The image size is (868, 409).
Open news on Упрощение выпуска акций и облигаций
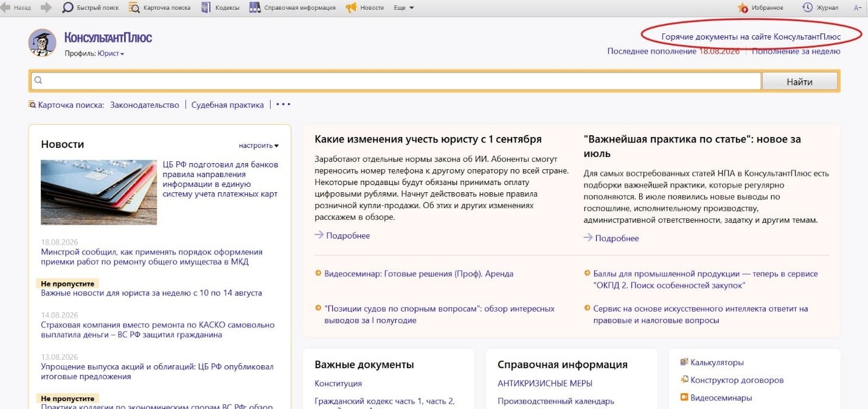pos(157,371)
